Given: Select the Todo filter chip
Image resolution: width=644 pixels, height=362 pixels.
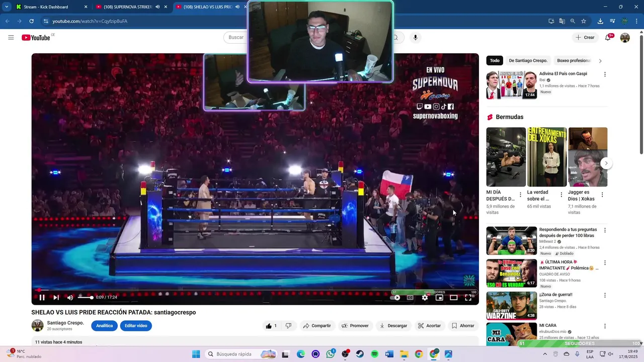Looking at the screenshot, I should (495, 61).
